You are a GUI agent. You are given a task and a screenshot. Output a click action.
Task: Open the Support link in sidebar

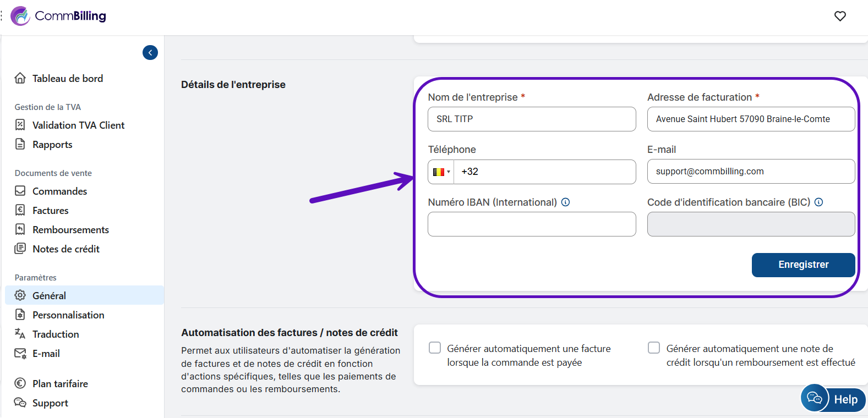50,403
